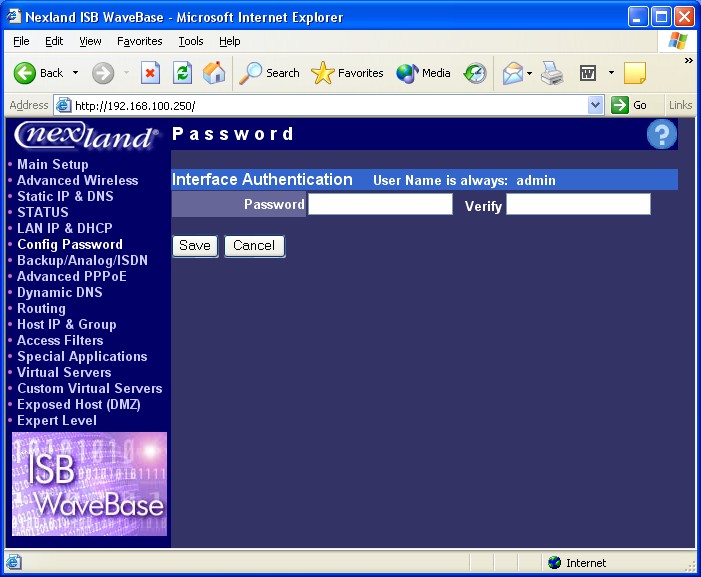Go to Host IP & Group
Image resolution: width=701 pixels, height=577 pixels.
(67, 324)
